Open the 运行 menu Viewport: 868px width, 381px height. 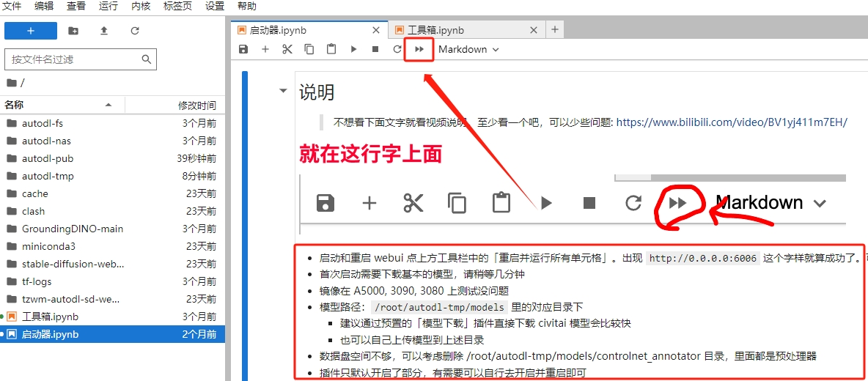(108, 6)
